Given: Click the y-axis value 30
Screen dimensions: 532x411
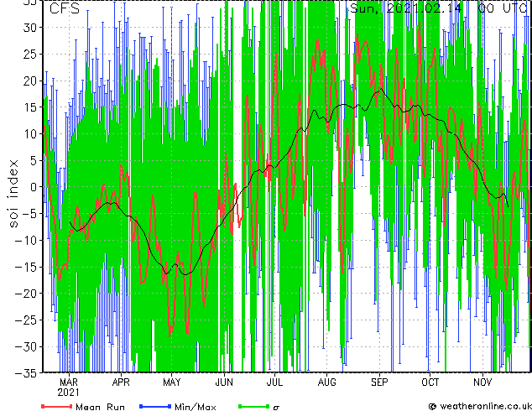Looking at the screenshot, I should tap(31, 28).
